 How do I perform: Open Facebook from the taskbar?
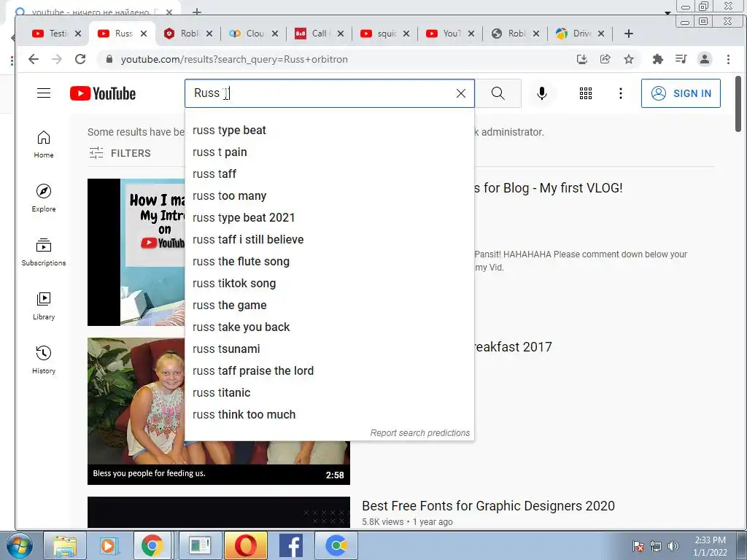[x=290, y=545]
